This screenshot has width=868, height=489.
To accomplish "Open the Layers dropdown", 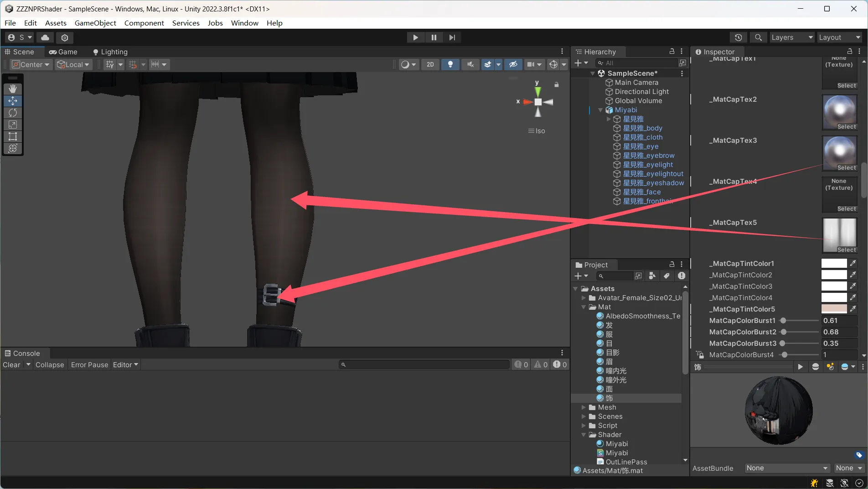I will (x=791, y=37).
